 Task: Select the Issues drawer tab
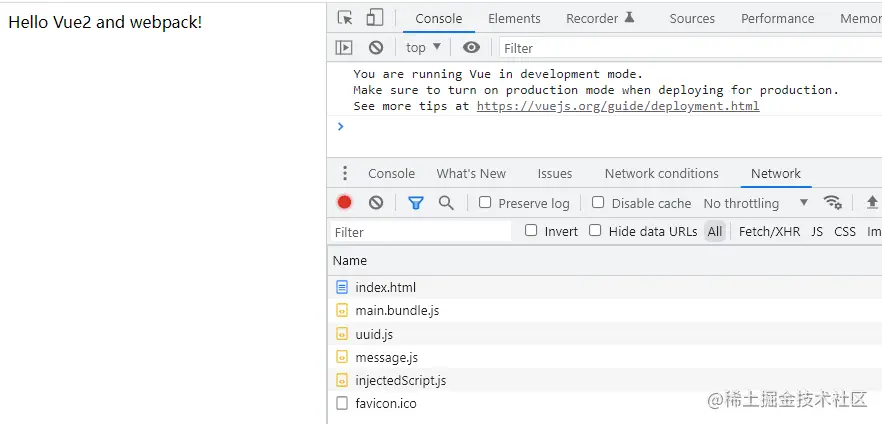555,174
